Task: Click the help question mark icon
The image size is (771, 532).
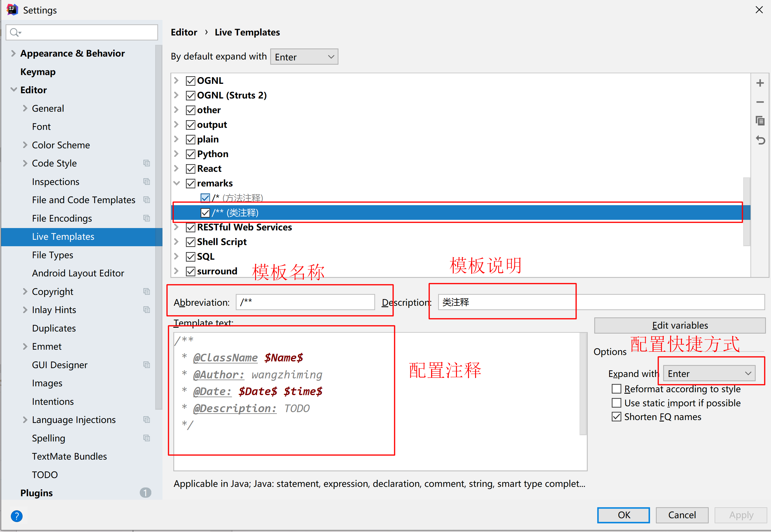Action: (x=16, y=516)
